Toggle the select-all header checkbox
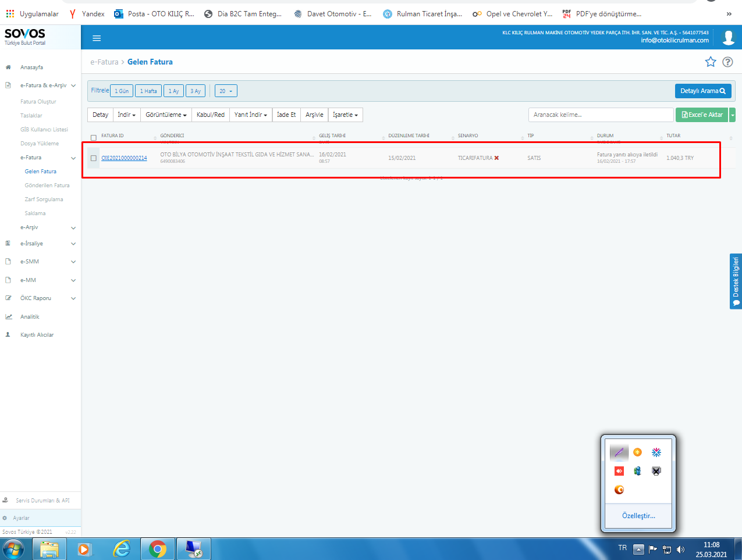This screenshot has width=742, height=560. pos(94,138)
